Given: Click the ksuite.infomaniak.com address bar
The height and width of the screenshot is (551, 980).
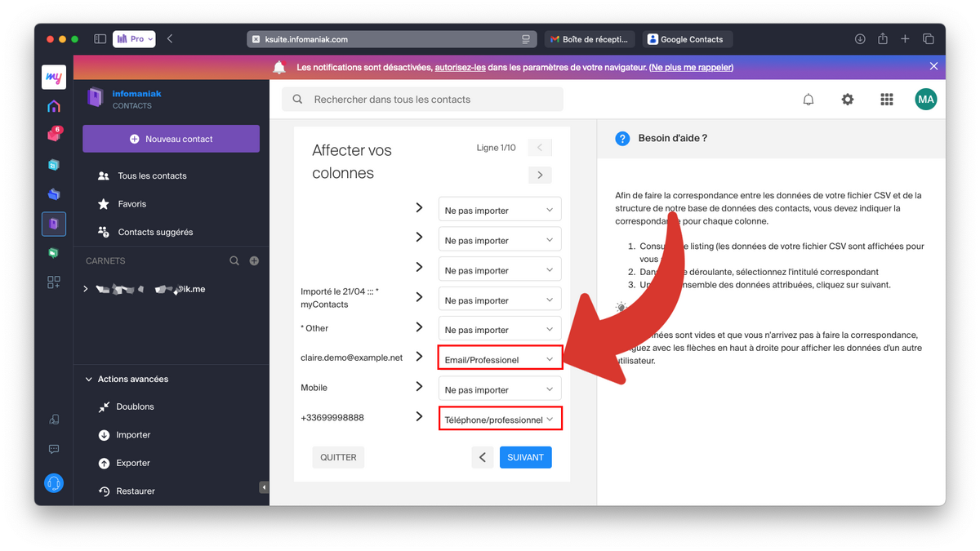Looking at the screenshot, I should coord(392,39).
